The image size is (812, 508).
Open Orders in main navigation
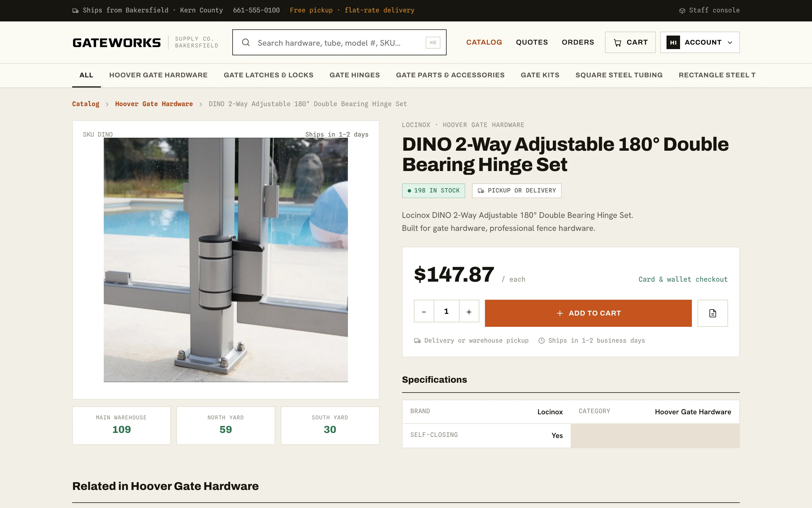578,42
